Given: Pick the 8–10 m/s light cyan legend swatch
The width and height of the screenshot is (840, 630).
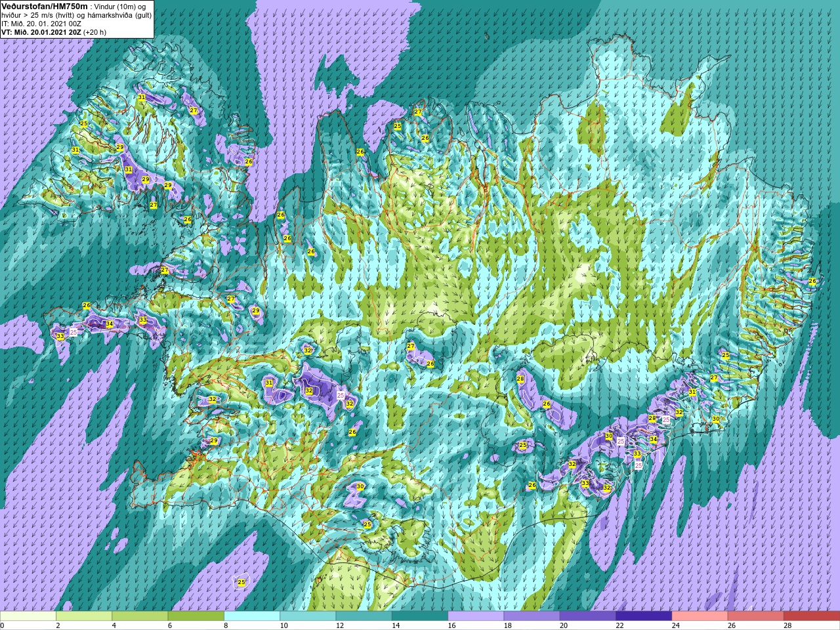Looking at the screenshot, I should coord(252,616).
